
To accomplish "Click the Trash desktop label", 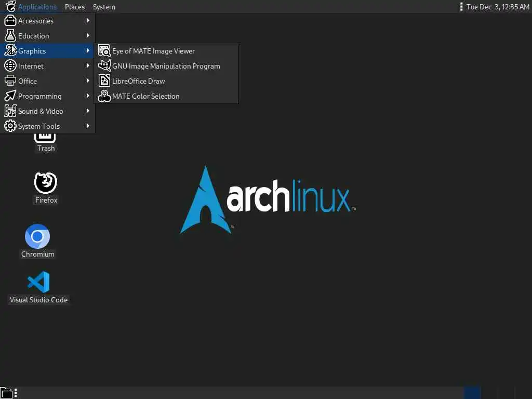I will click(x=46, y=148).
